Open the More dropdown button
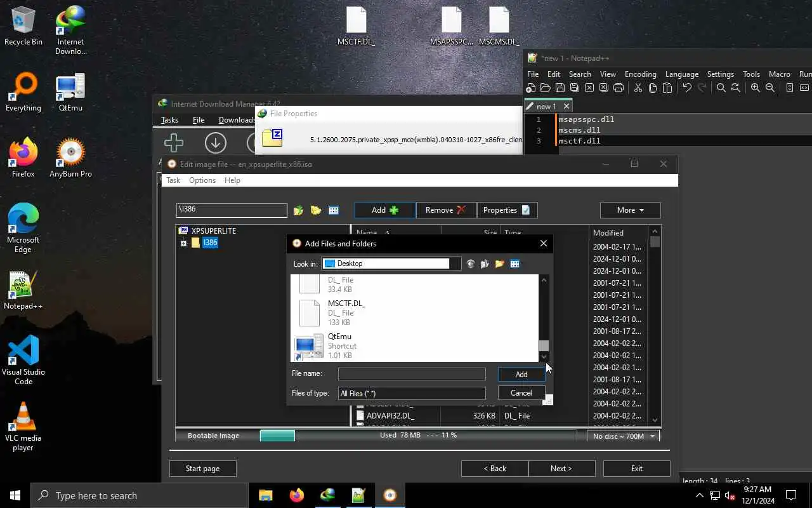Image resolution: width=812 pixels, height=508 pixels. point(630,210)
